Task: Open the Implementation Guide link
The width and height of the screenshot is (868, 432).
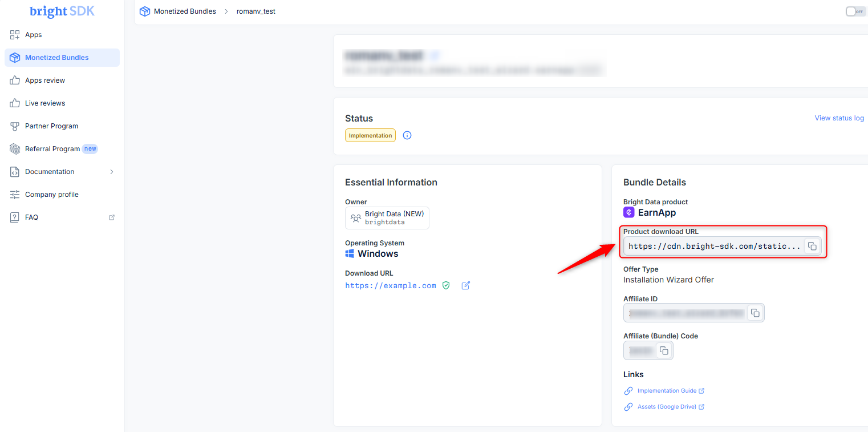Action: pyautogui.click(x=667, y=391)
